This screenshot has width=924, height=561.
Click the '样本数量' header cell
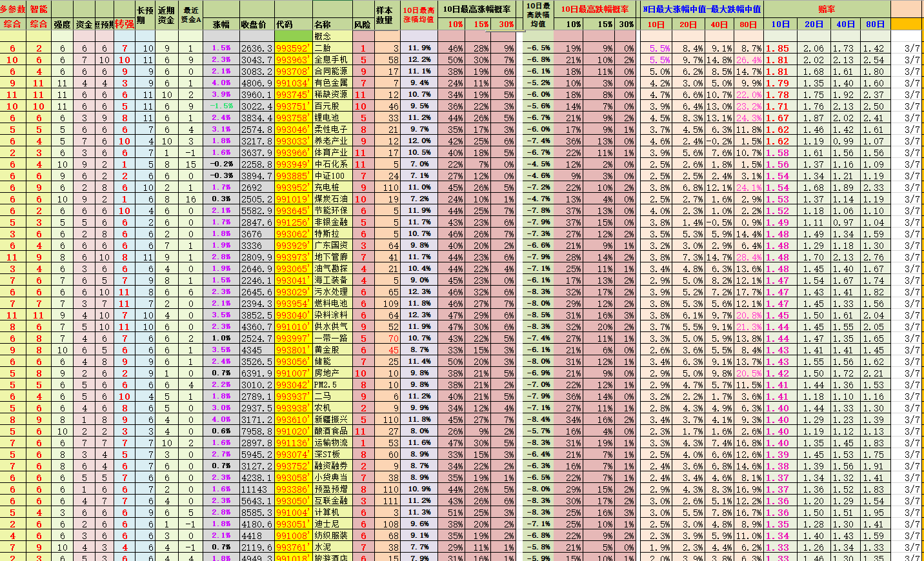click(x=385, y=15)
